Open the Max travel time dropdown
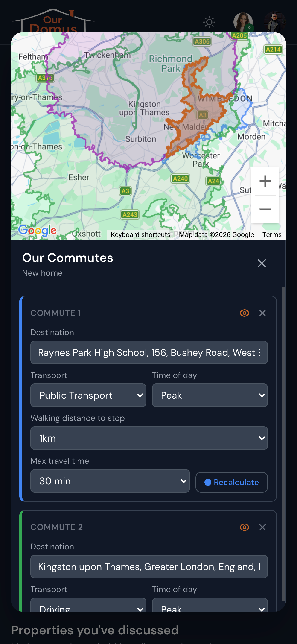Screen dimensions: 297x644 (110, 481)
